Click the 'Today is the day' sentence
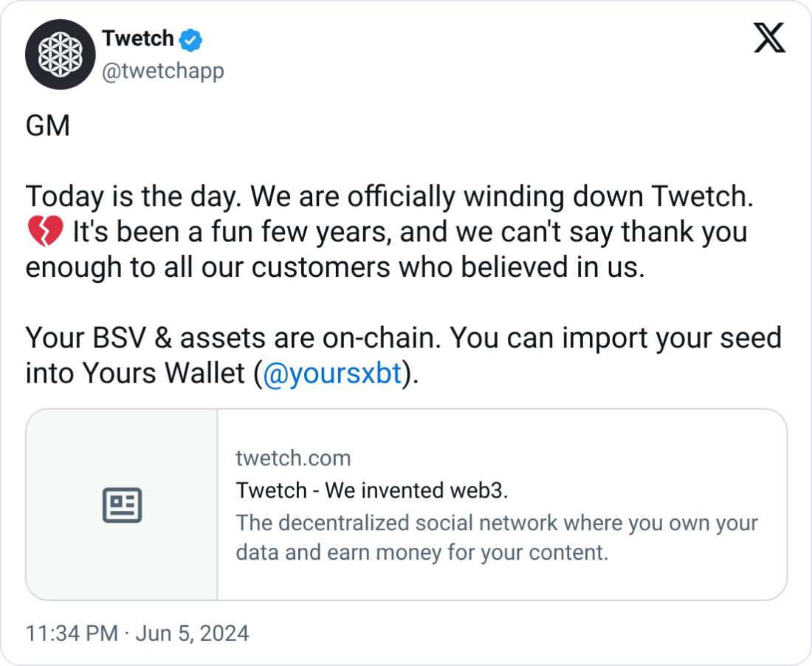 [x=134, y=197]
